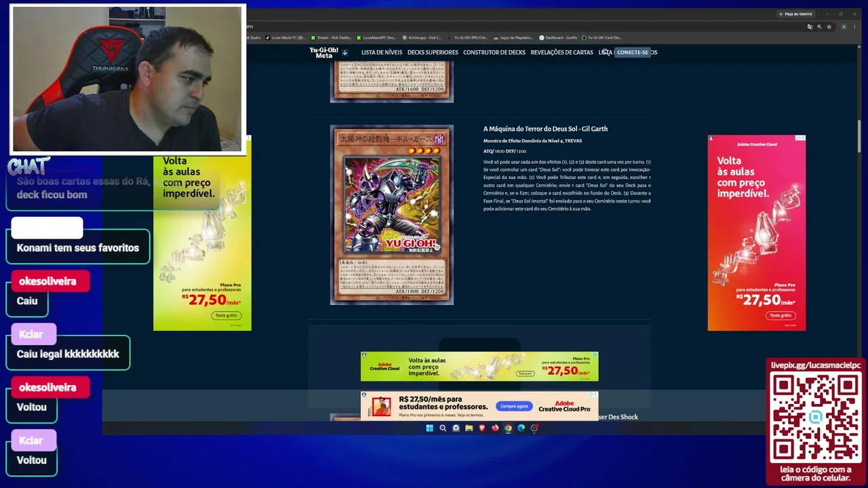Open the Lista de Níveis menu

(381, 52)
